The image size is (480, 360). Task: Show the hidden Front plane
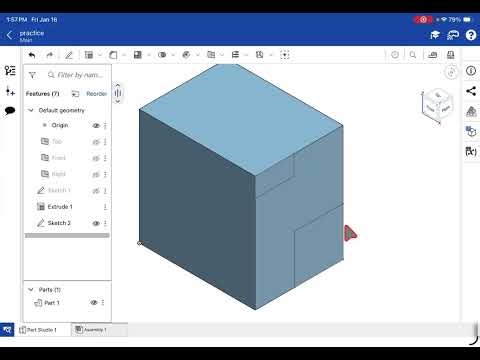coord(96,158)
